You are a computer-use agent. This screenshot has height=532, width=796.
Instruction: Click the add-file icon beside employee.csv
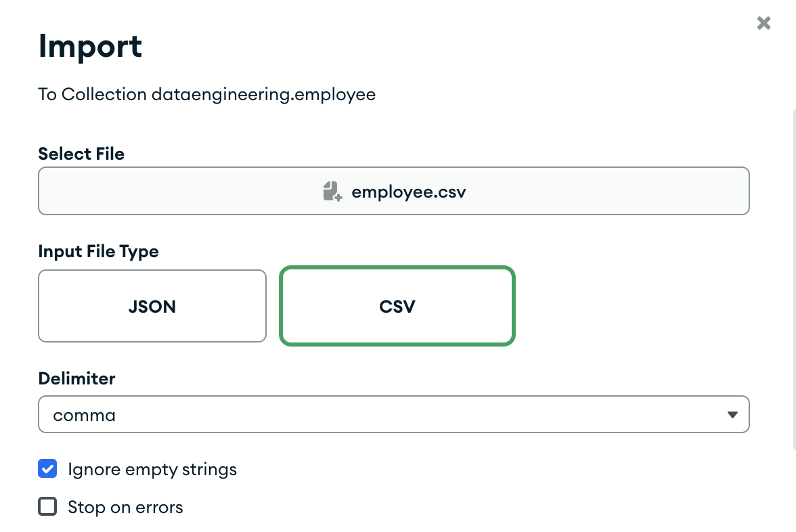pyautogui.click(x=332, y=192)
